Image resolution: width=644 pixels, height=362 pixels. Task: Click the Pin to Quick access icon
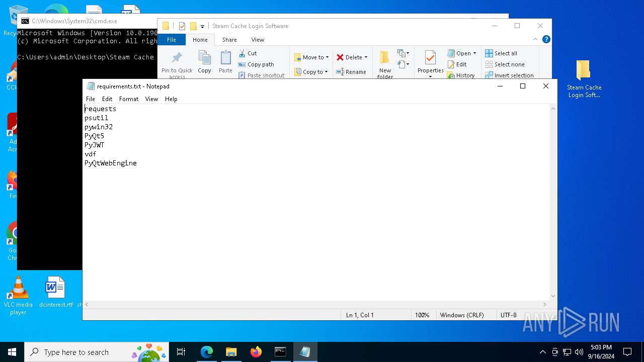(x=177, y=58)
